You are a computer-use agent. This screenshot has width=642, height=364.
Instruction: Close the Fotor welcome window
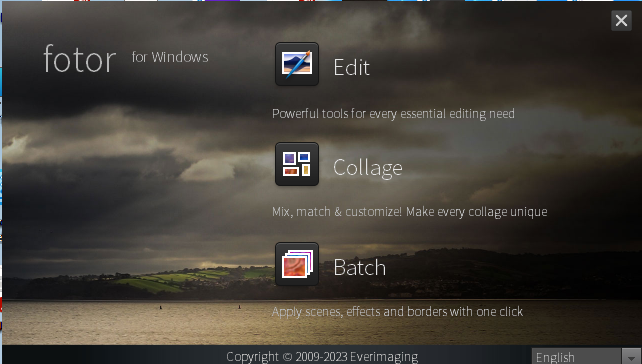click(621, 20)
